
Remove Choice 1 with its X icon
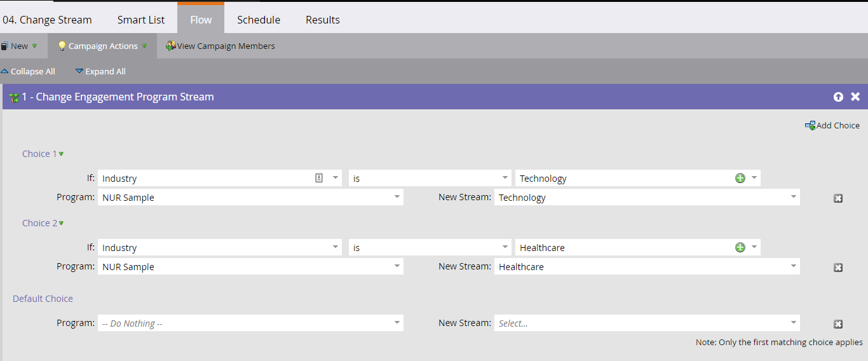(x=838, y=198)
